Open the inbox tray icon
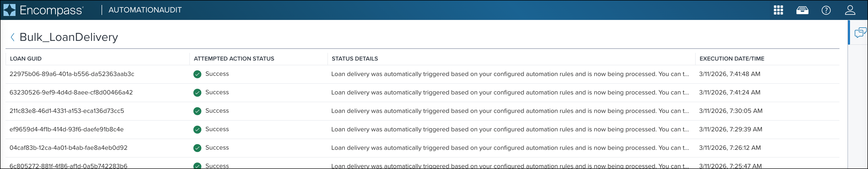This screenshot has width=868, height=169. point(802,10)
